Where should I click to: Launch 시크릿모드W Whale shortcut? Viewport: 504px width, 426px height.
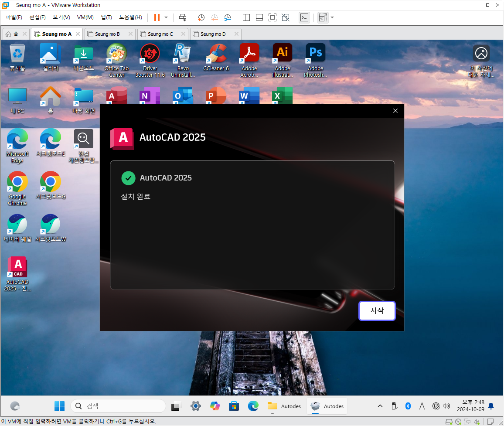point(51,228)
